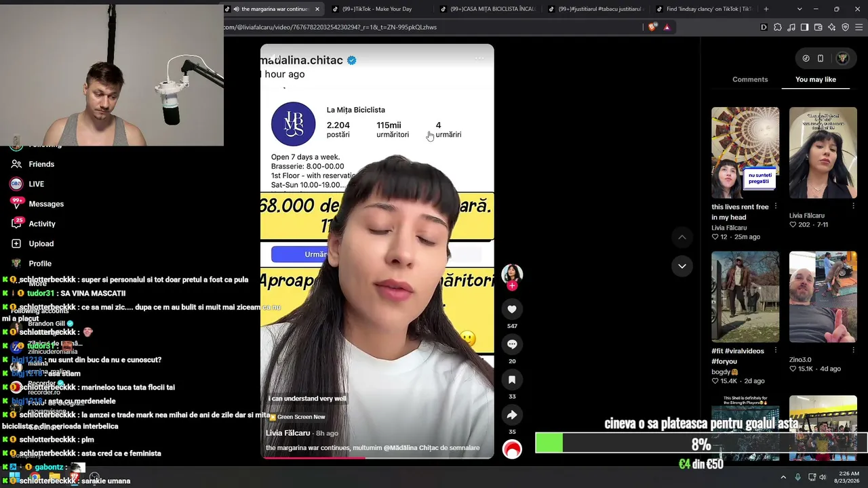Switch to the Comments tab
This screenshot has width=868, height=488.
(x=750, y=79)
